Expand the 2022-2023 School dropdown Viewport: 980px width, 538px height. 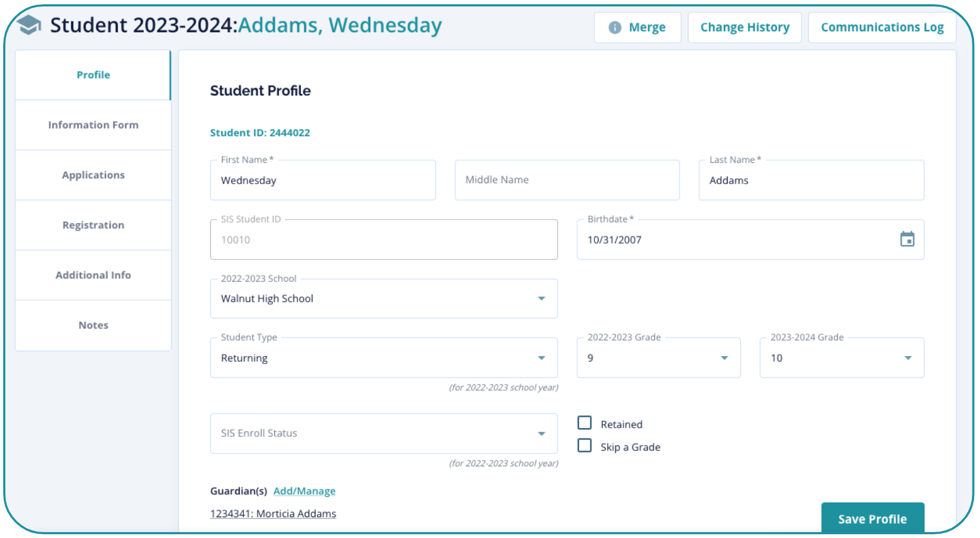click(541, 299)
